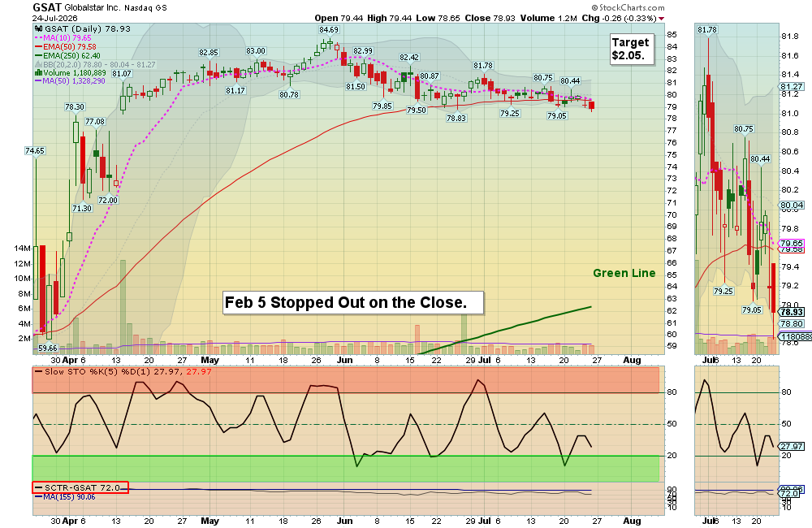Click the Close 78.93 value in header
812x528 pixels.
pos(490,18)
